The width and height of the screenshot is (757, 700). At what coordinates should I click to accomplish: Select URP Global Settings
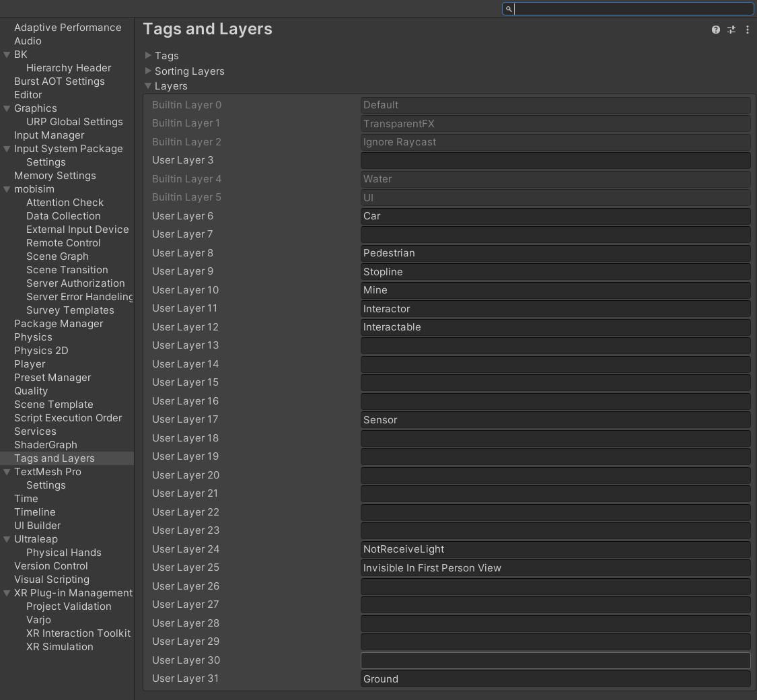point(74,122)
